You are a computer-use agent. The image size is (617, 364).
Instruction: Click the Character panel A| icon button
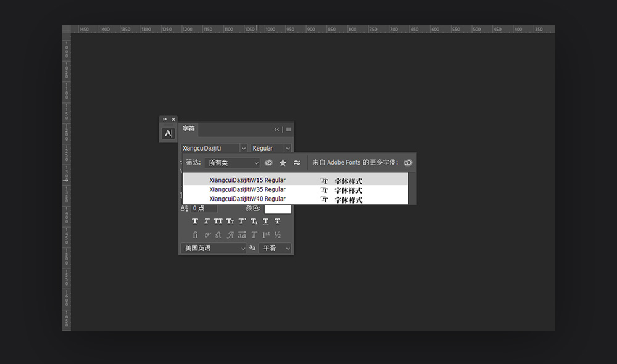click(x=168, y=133)
